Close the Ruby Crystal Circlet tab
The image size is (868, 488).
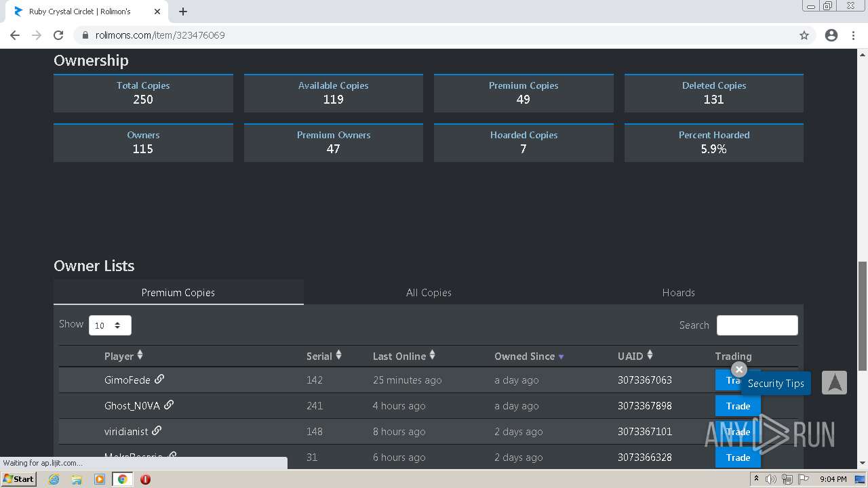click(157, 12)
